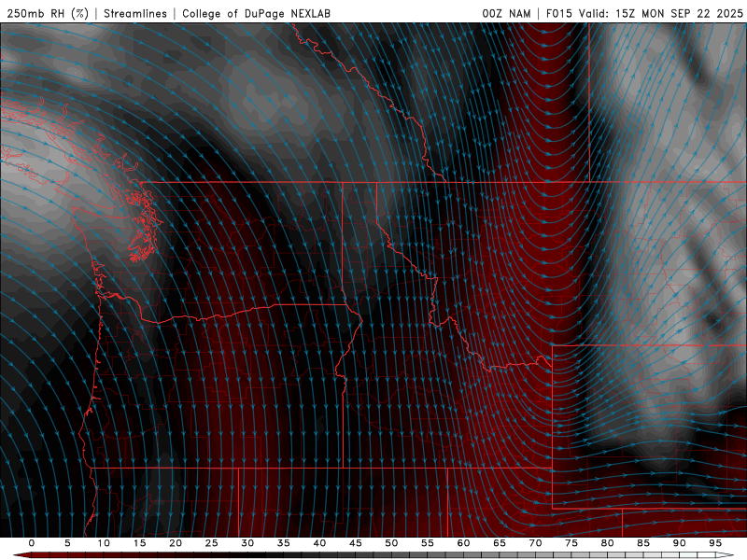Click the '5' value on color scale
Screen dimensions: 747x560
(x=67, y=543)
